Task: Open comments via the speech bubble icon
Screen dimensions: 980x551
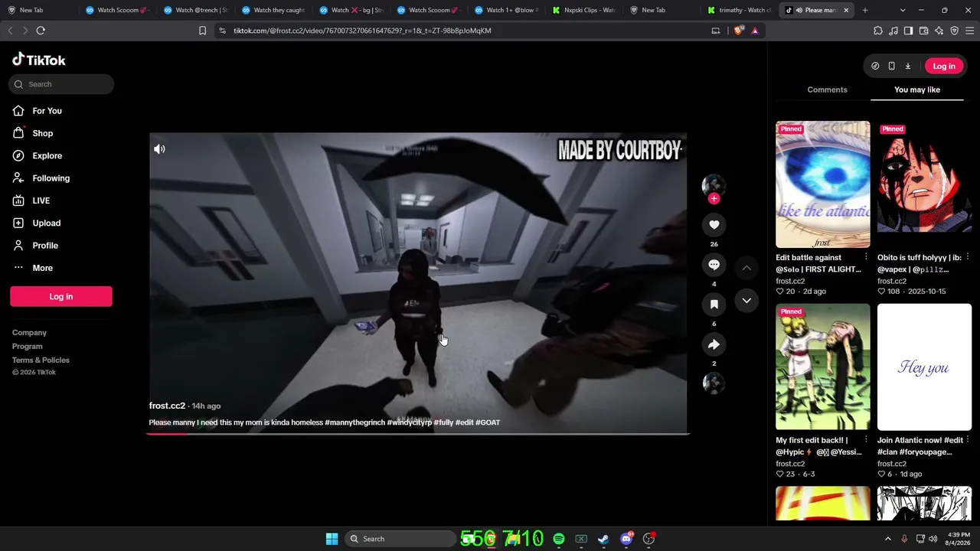Action: click(714, 265)
